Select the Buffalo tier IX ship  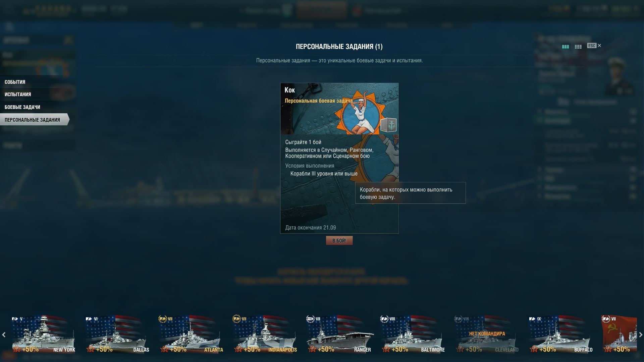tap(561, 334)
